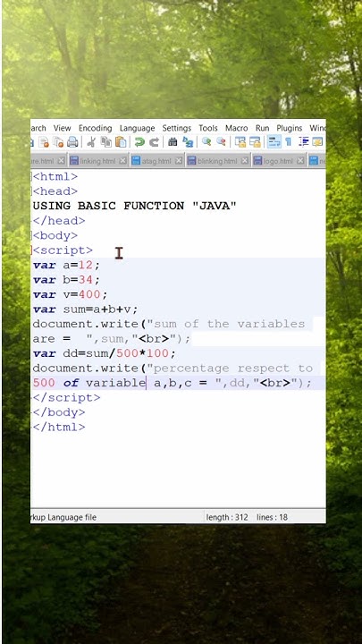The image size is (362, 644).
Task: Close the linking.html tab
Action: 122,161
